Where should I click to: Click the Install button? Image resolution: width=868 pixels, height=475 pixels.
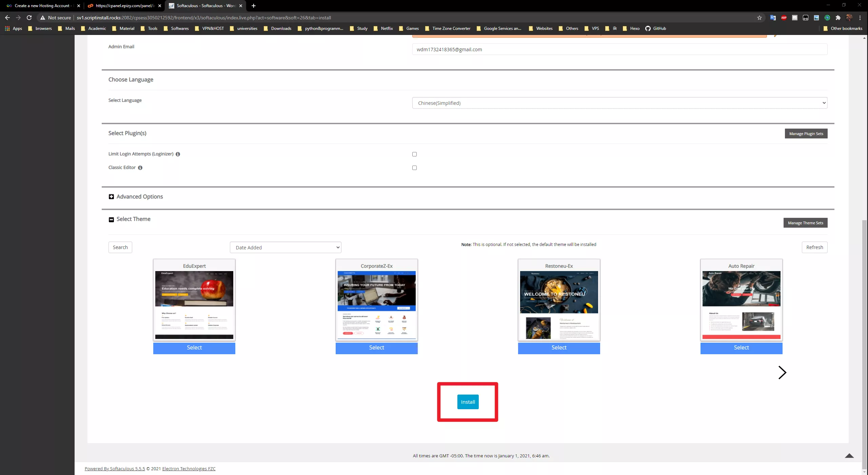click(468, 402)
